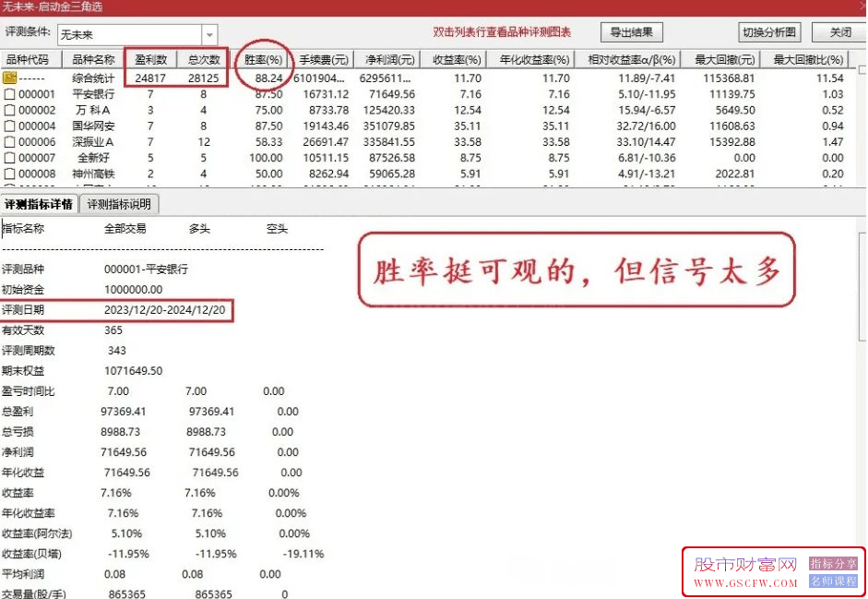Click the 空头 column label
Screen dimensions: 868x599
point(277,228)
